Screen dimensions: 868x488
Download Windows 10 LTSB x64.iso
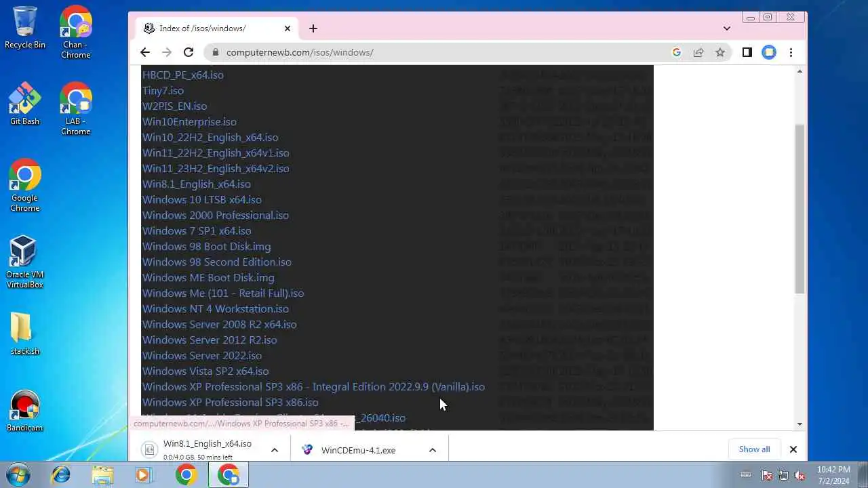point(202,199)
